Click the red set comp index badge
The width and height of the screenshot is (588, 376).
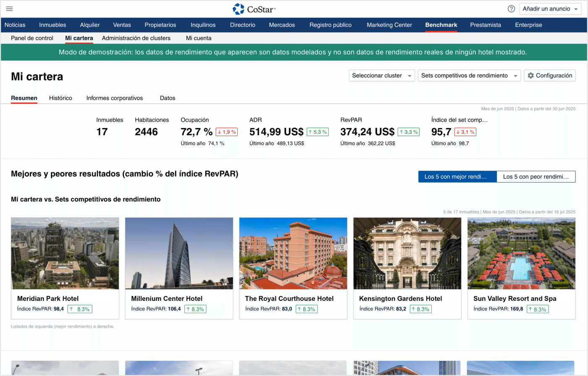[465, 132]
